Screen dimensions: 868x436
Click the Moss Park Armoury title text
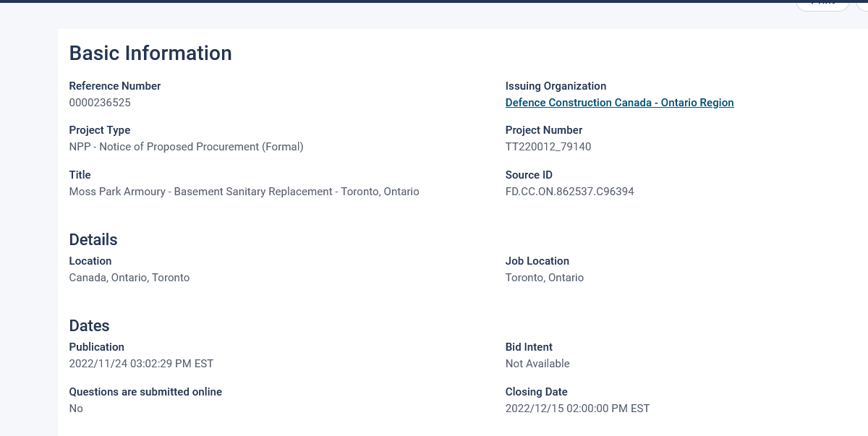click(244, 192)
